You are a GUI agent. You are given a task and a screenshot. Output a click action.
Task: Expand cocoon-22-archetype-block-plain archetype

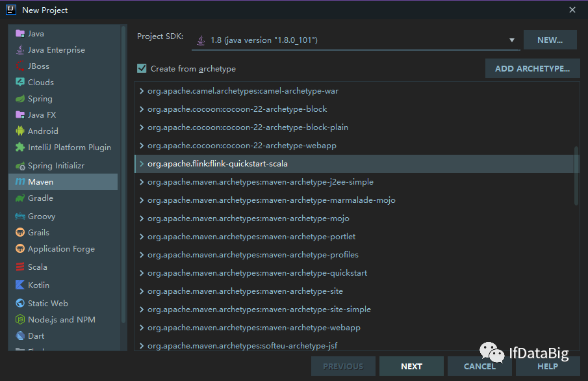tap(142, 127)
